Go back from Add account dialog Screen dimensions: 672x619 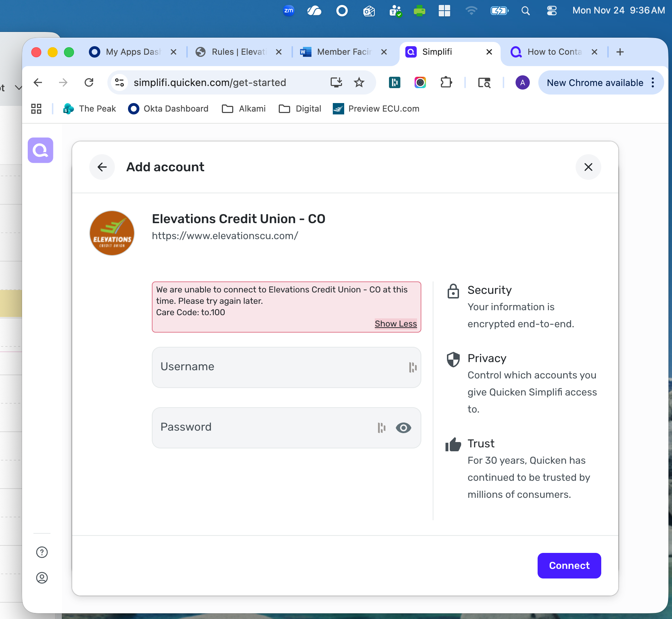(x=102, y=167)
